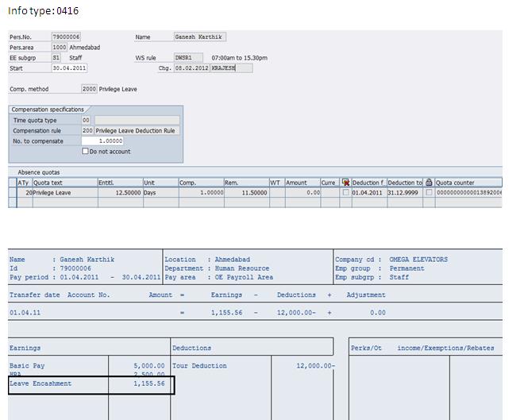Sort by the Rem. column header
Image resolution: width=524 pixels, height=420 pixels.
(245, 183)
